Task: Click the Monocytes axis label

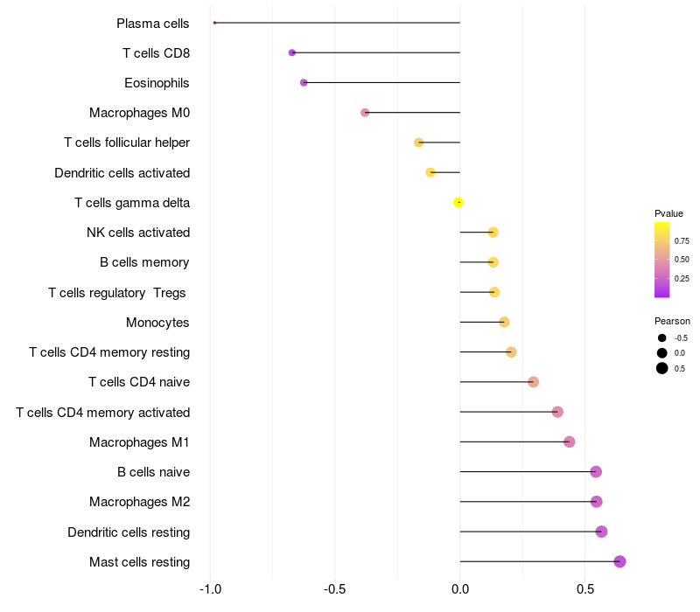Action: 157,323
